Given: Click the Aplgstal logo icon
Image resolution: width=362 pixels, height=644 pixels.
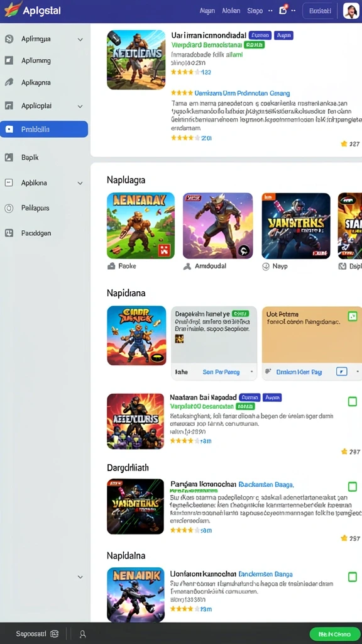Looking at the screenshot, I should pos(13,10).
